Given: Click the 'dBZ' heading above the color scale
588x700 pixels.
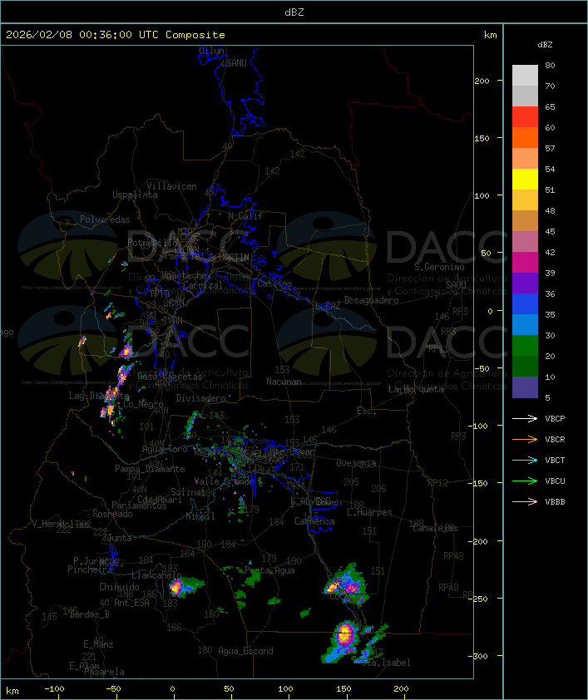Looking at the screenshot, I should 545,45.
